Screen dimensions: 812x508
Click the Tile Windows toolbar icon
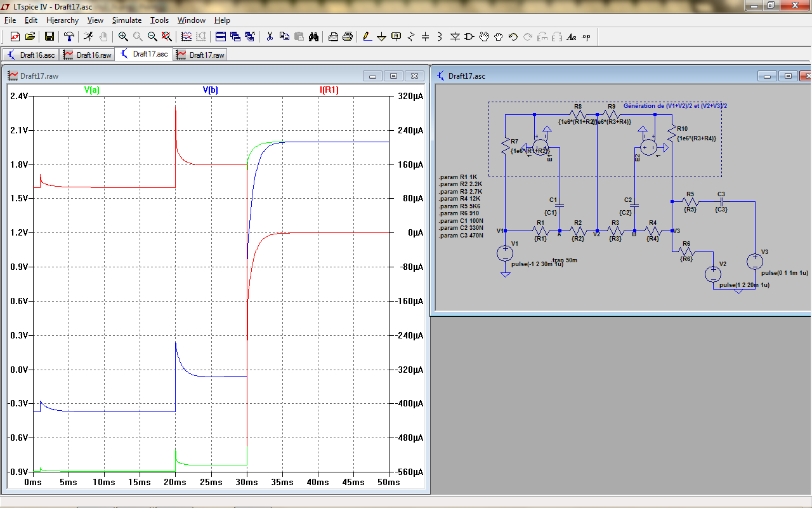point(220,37)
